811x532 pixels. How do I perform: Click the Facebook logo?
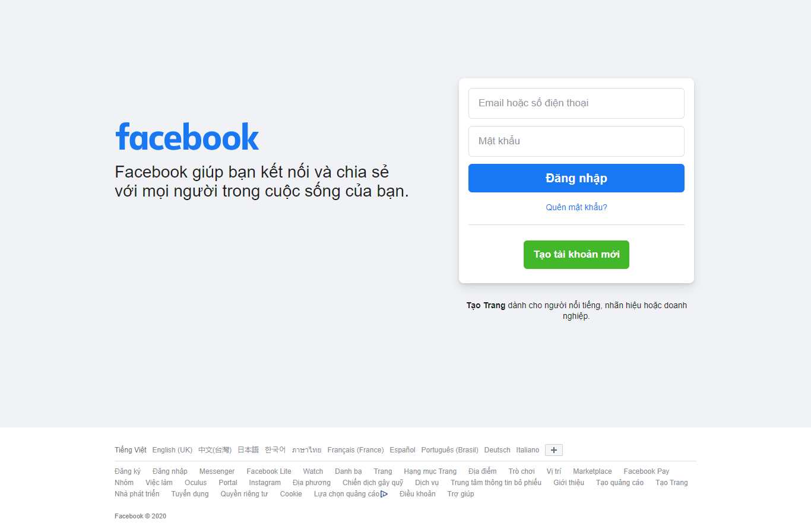coord(187,137)
